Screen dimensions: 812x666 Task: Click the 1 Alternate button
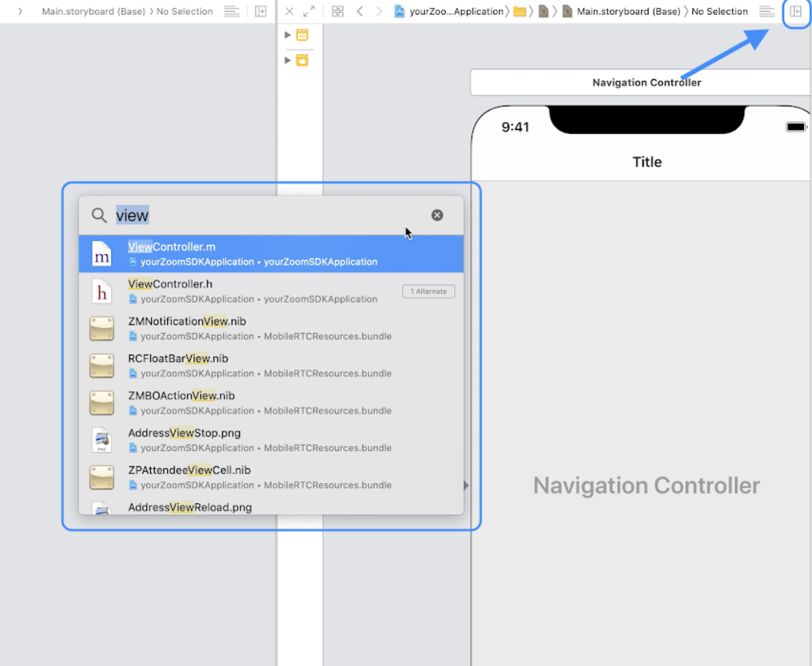(x=428, y=291)
